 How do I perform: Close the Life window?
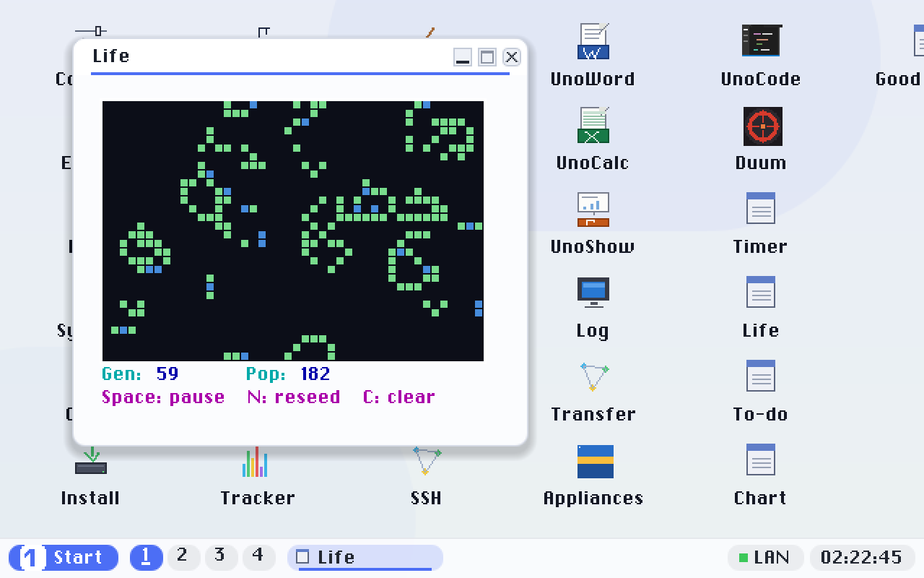point(511,57)
